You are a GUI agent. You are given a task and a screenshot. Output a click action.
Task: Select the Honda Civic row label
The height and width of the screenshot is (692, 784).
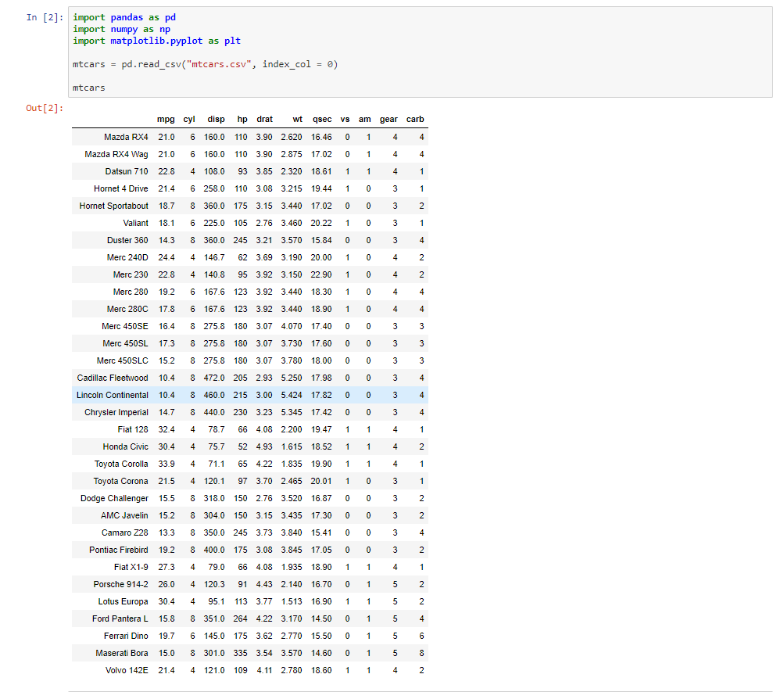point(126,446)
